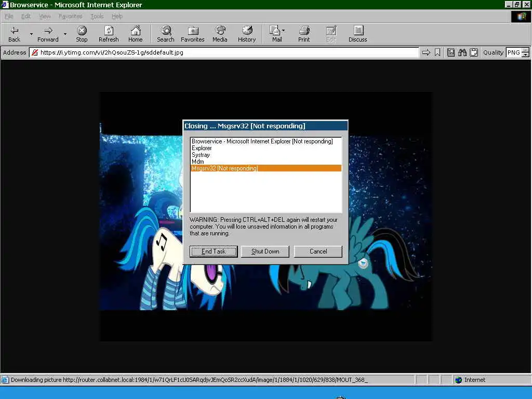Select the Msgsrv32 [Not responding] entry
Viewport: 532px width, 399px height.
click(266, 168)
